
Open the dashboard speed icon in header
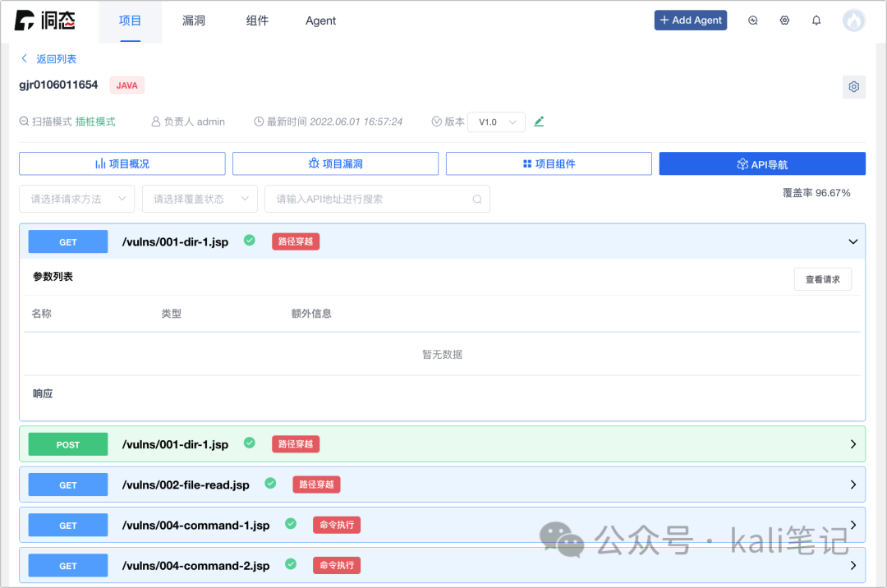point(753,21)
